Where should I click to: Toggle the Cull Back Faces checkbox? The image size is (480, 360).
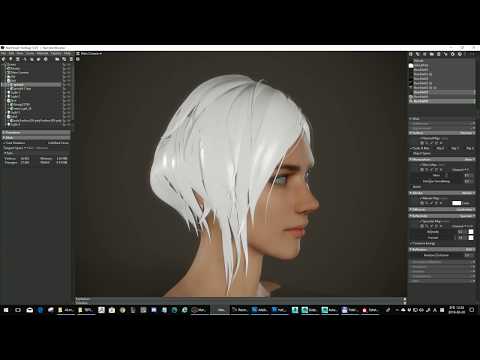5,143
